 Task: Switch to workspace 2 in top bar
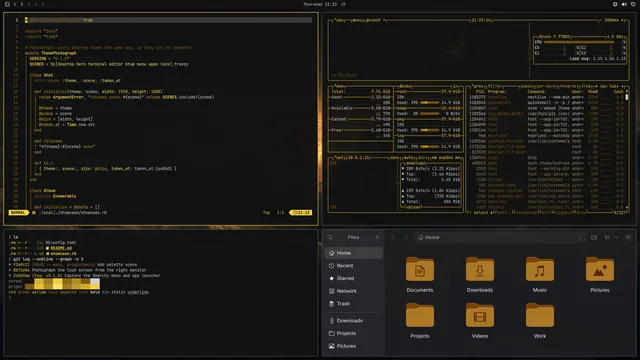point(22,4)
